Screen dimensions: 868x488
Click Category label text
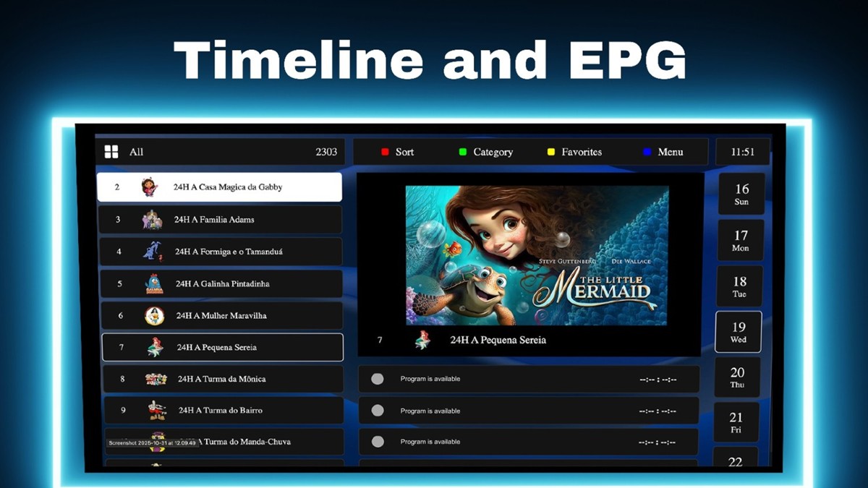(x=493, y=152)
